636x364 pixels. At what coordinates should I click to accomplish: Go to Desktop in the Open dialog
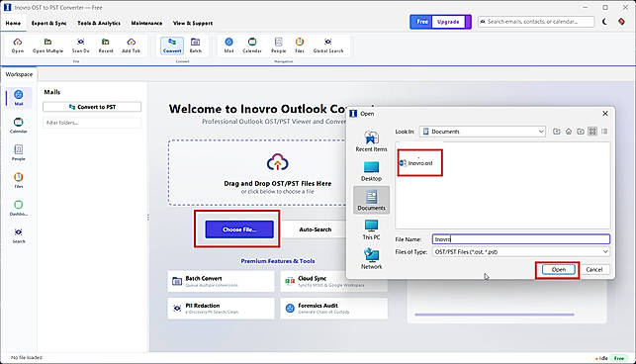371,171
